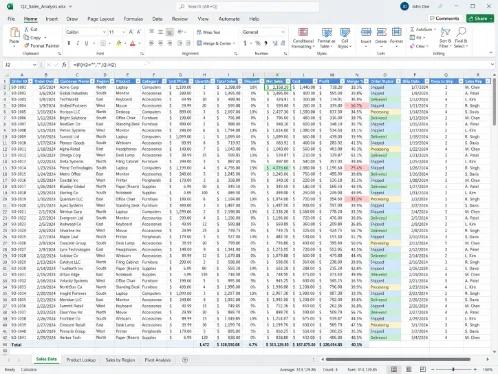The width and height of the screenshot is (498, 374).
Task: Switch to Page Layout view in status bar
Action: (x=408, y=369)
